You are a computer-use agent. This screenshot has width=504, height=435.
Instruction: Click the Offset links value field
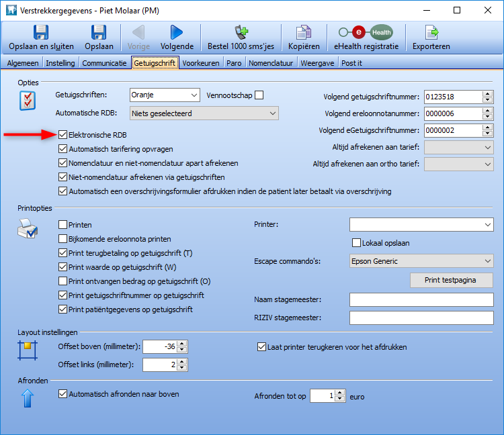pyautogui.click(x=160, y=365)
